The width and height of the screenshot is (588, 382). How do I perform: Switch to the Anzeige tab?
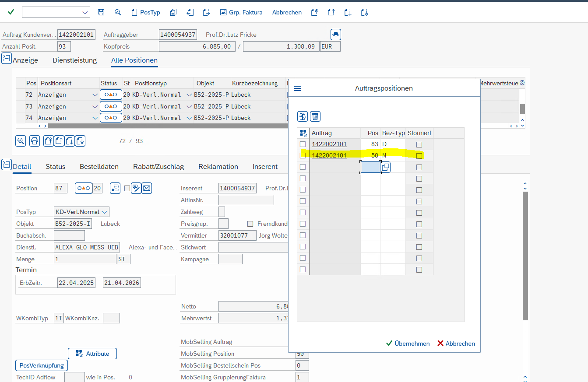point(25,60)
